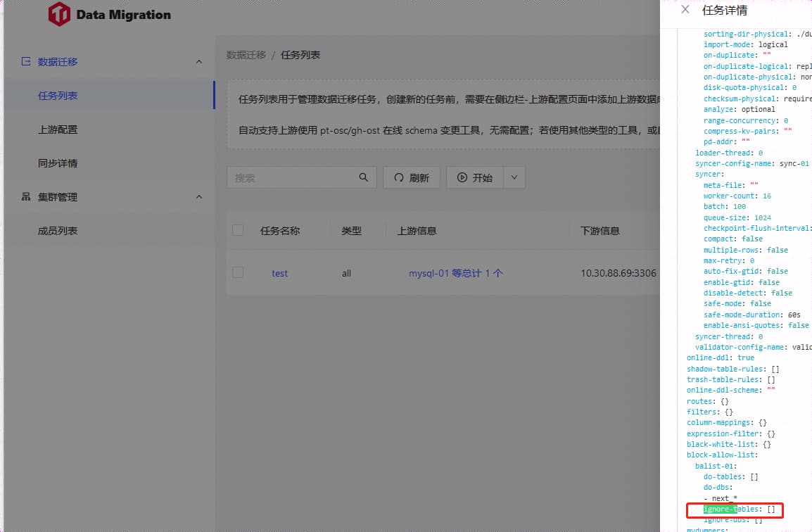
Task: Click the 'all' type cell
Action: [346, 273]
